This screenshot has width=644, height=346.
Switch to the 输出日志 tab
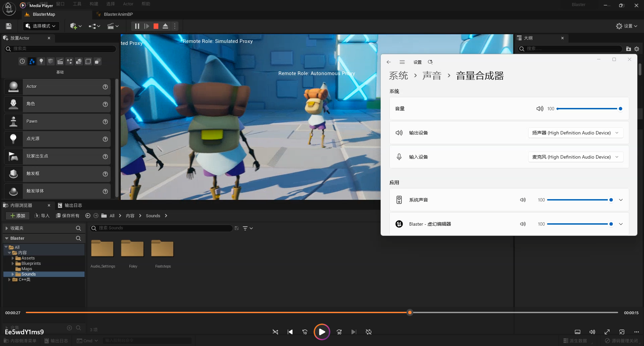click(x=70, y=205)
